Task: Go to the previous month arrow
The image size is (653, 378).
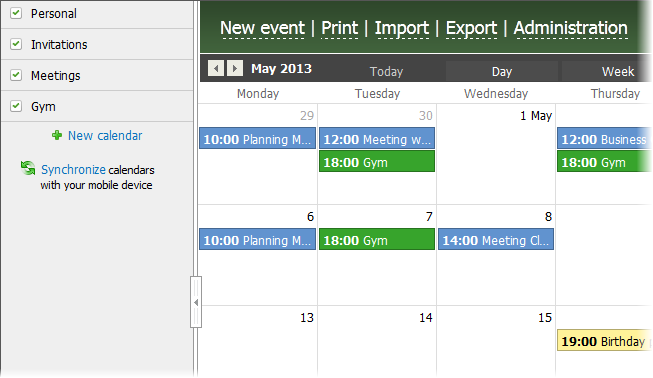Action: [216, 68]
